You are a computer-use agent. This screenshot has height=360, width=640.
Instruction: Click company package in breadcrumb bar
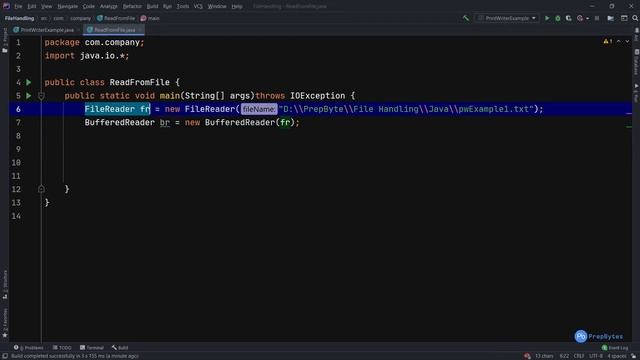pyautogui.click(x=80, y=18)
